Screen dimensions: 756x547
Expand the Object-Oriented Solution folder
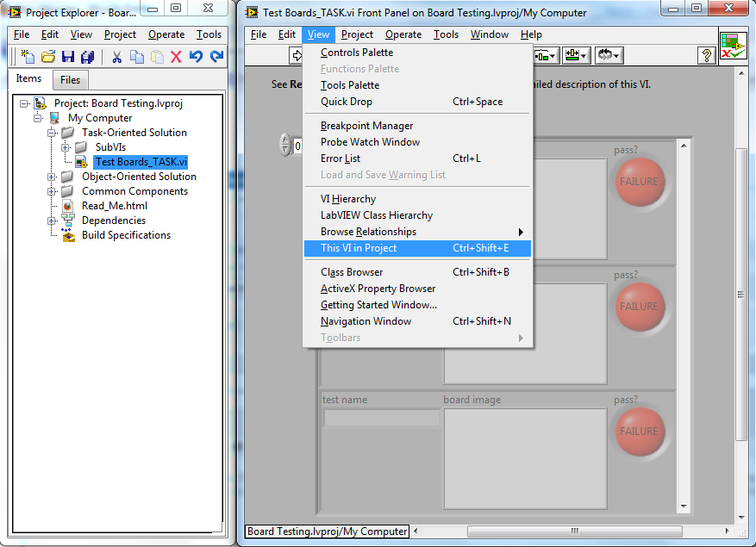pyautogui.click(x=51, y=177)
